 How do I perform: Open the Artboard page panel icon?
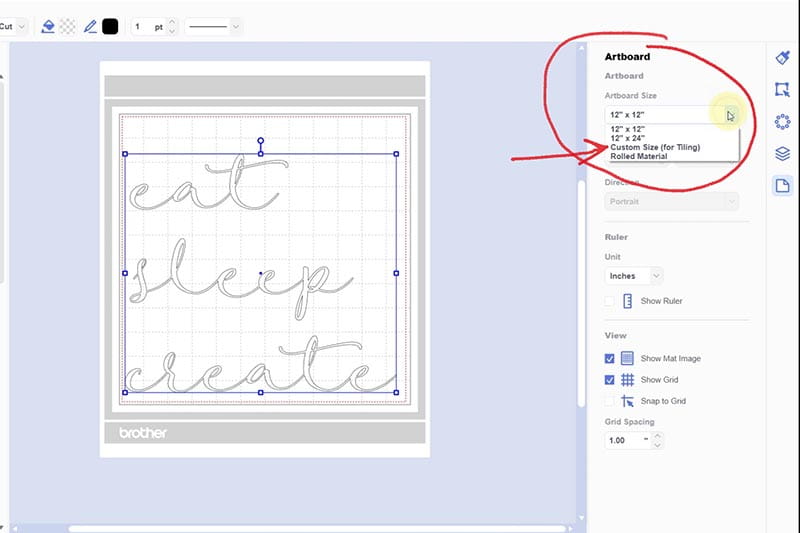point(782,186)
